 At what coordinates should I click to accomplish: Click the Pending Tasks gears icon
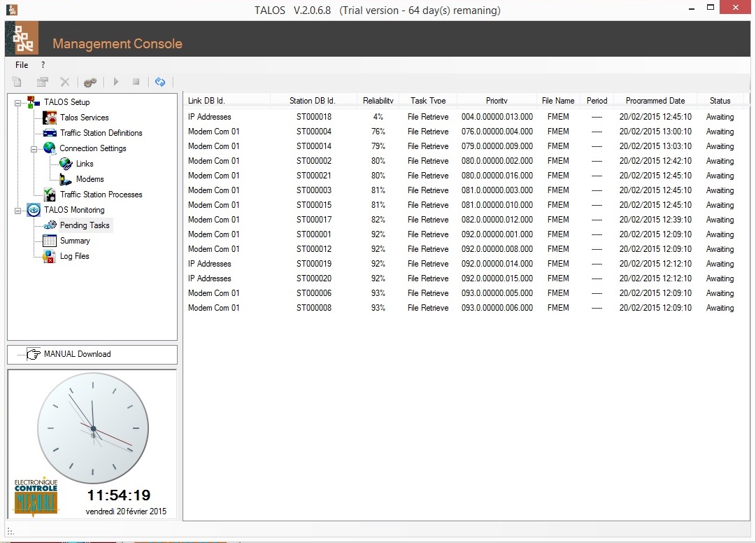[50, 225]
